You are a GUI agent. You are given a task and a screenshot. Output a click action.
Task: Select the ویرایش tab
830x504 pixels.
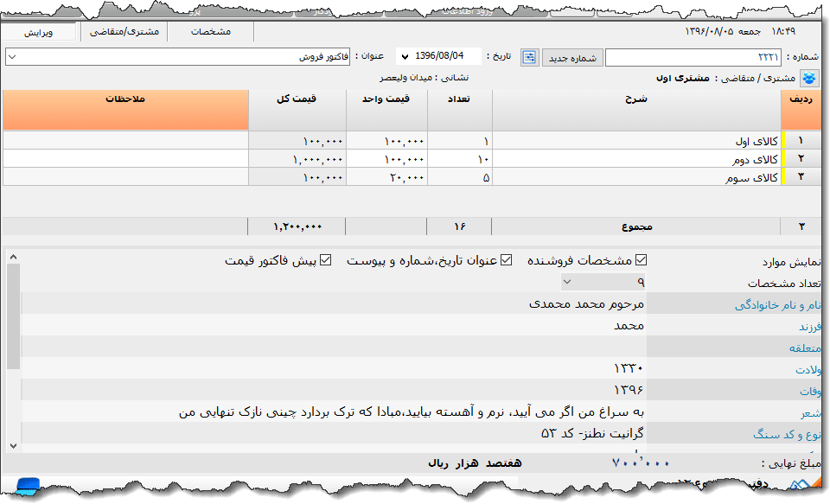click(x=40, y=31)
